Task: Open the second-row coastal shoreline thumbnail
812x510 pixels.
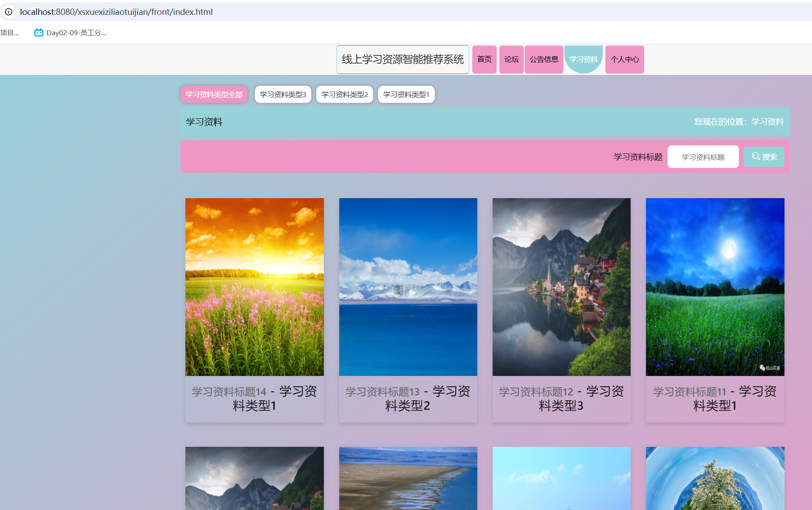Action: pos(408,478)
